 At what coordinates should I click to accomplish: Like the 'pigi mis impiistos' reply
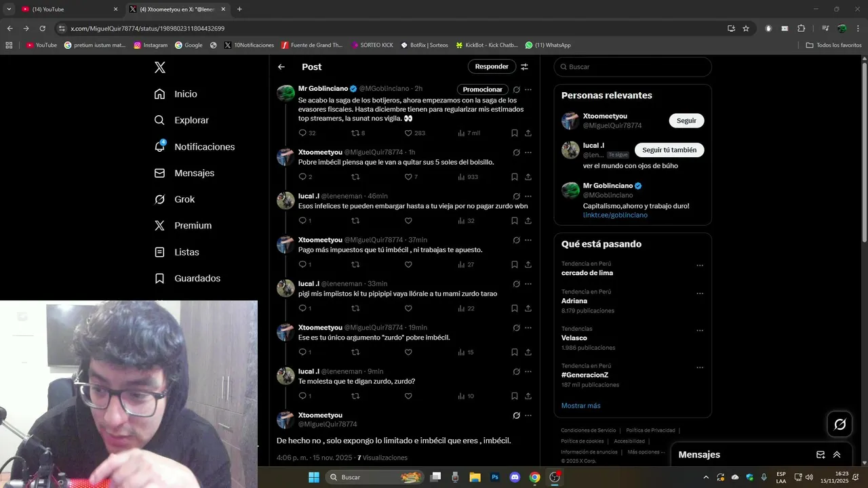pyautogui.click(x=408, y=308)
